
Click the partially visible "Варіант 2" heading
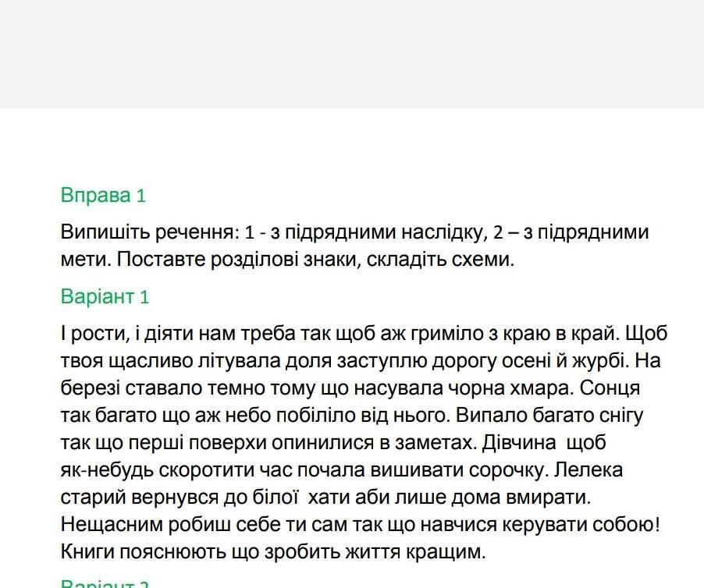105,583
